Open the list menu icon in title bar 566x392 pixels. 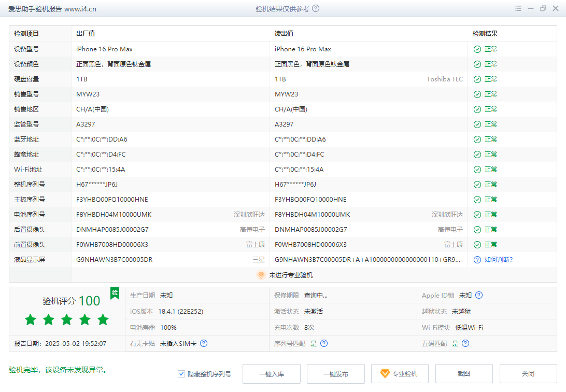pos(518,8)
